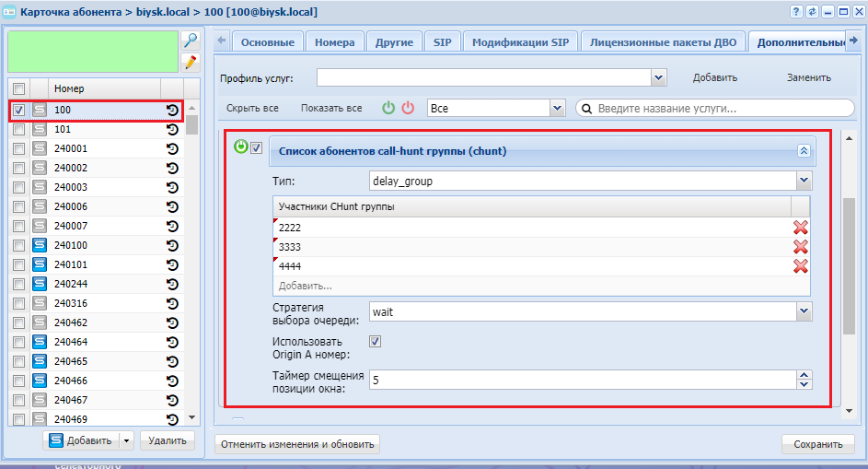Click history icon for subscriber 101
This screenshot has width=868, height=469.
coord(172,129)
